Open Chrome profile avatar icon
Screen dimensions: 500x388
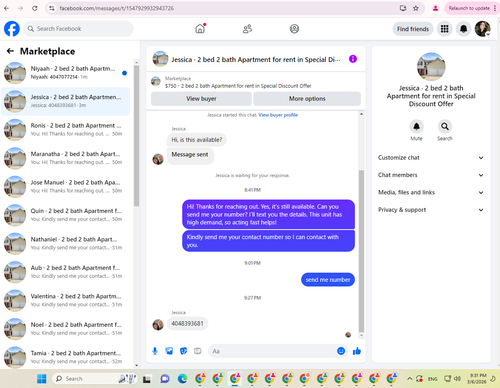coord(435,8)
